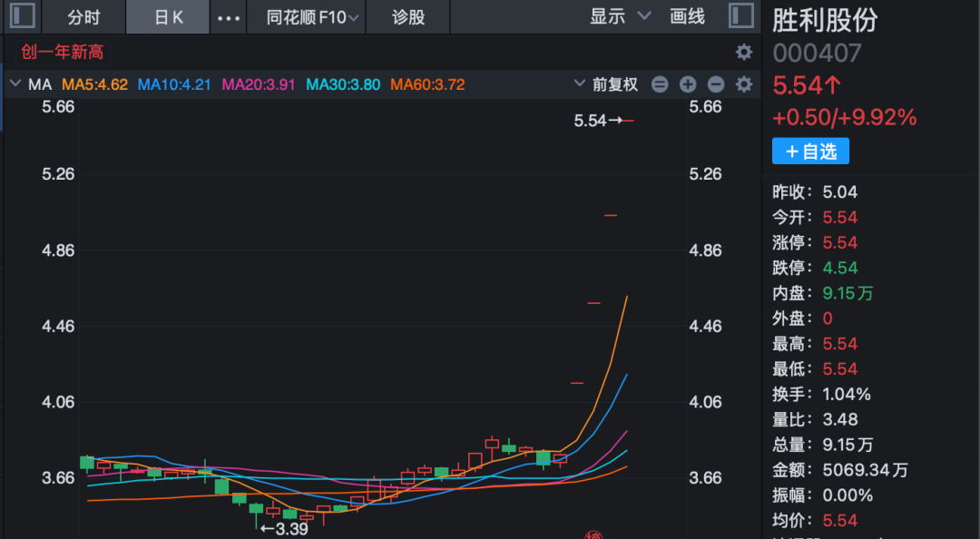
Task: Click the red 榜 marker on chart
Action: 593,534
